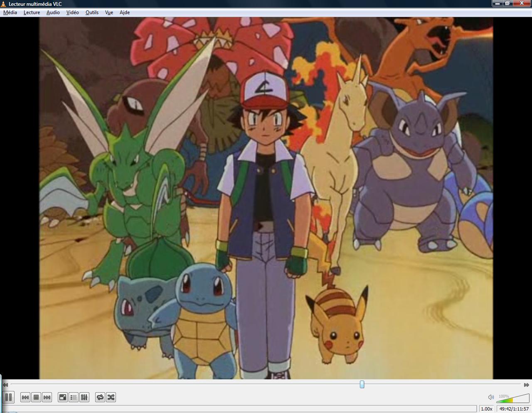Stop the video playback
532x413 pixels.
click(x=36, y=397)
